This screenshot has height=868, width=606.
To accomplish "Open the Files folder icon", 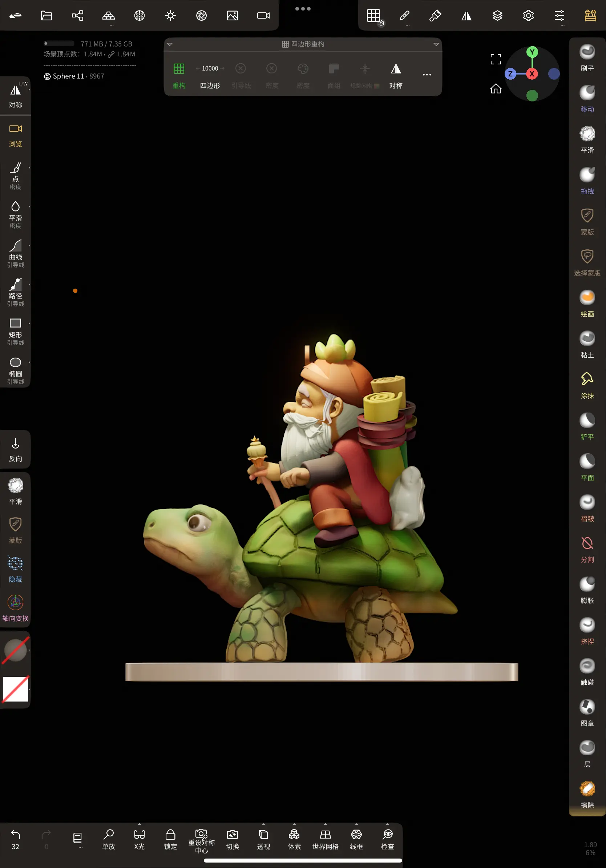I will (47, 16).
